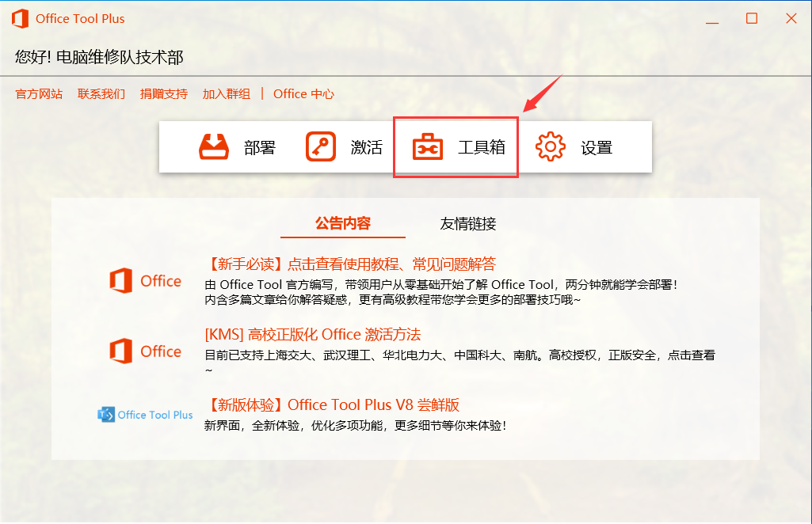Click the greeting 您好! 电脑维修队技术部
812x524 pixels.
(x=99, y=57)
